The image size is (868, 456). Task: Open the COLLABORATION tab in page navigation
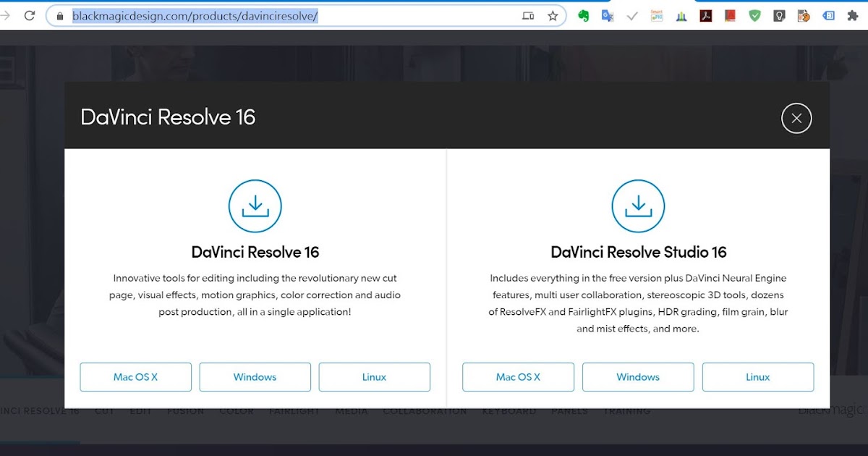pos(425,411)
